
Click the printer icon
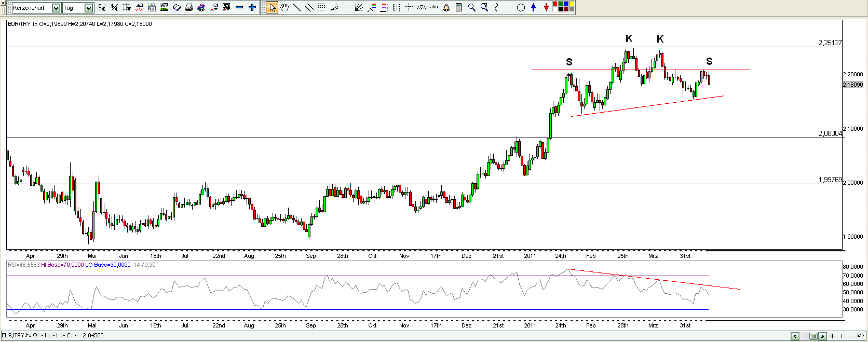pyautogui.click(x=189, y=7)
